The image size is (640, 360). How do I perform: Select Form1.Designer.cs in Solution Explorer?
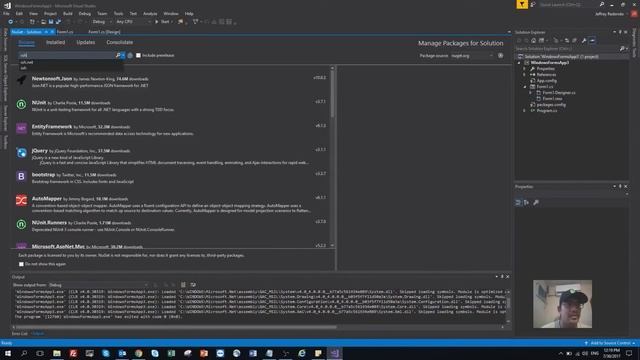click(x=559, y=93)
